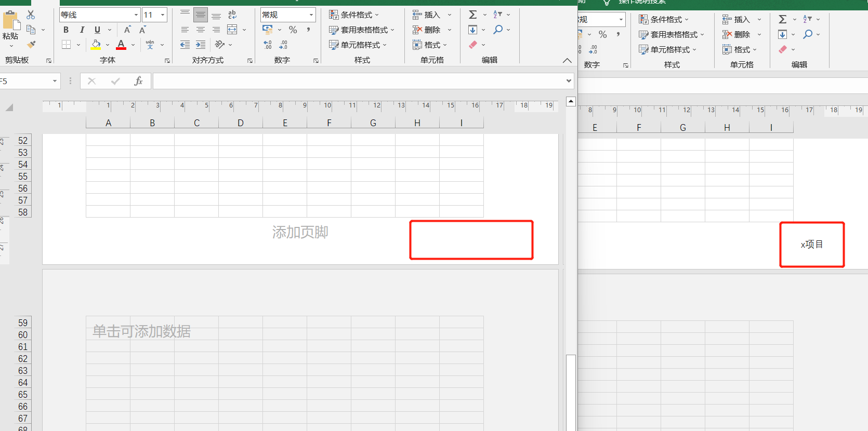
Task: Click the Increase Indent icon
Action: (x=201, y=45)
